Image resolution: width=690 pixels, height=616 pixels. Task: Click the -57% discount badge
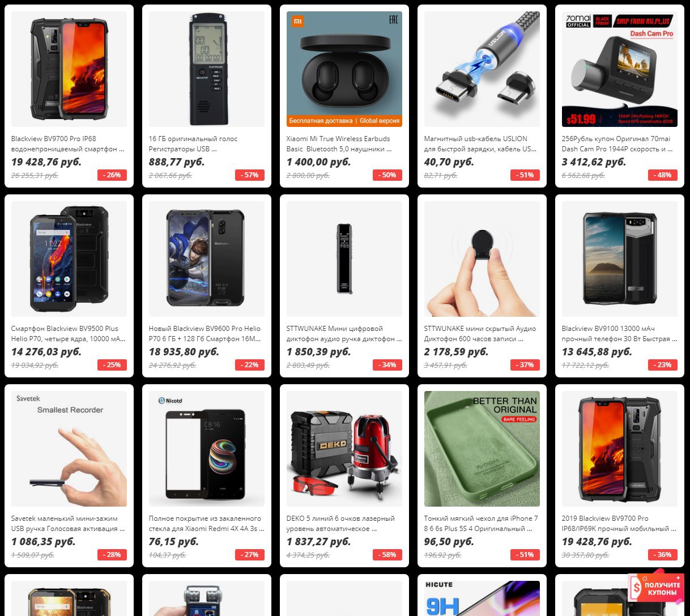tap(250, 175)
